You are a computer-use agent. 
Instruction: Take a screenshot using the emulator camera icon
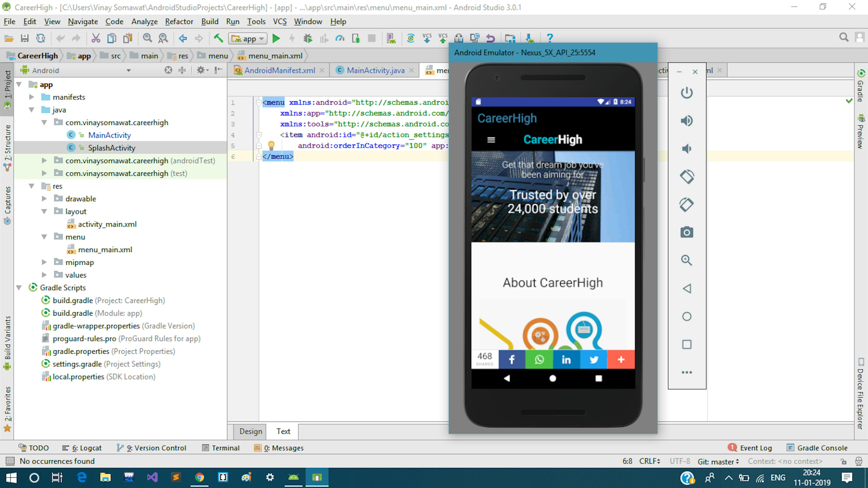pyautogui.click(x=687, y=232)
